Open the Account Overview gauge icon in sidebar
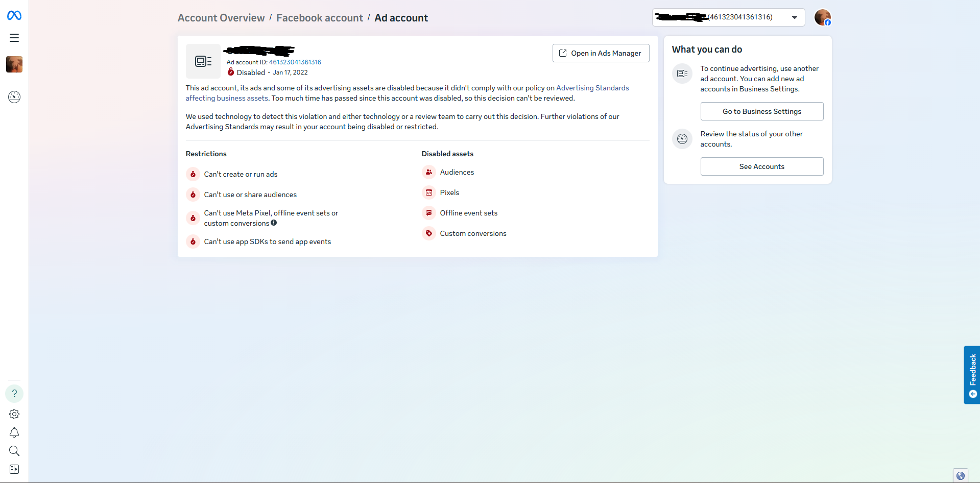This screenshot has width=980, height=483. (14, 97)
